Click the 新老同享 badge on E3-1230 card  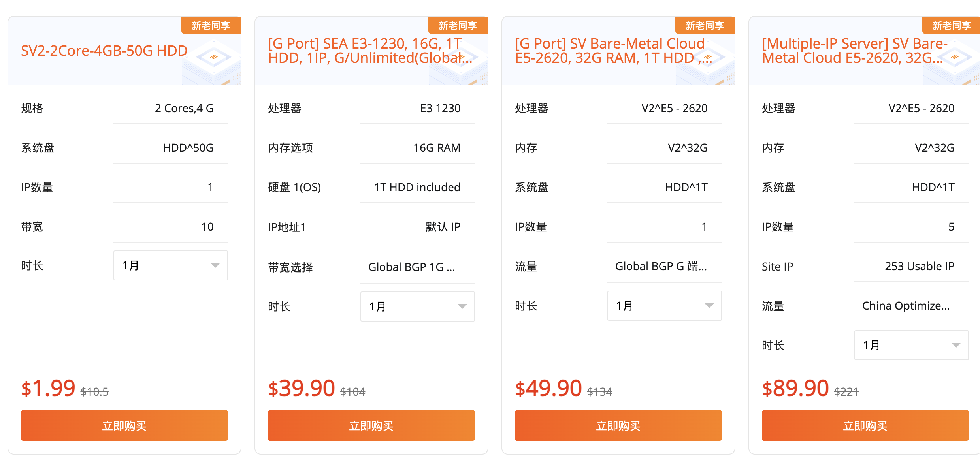click(458, 25)
